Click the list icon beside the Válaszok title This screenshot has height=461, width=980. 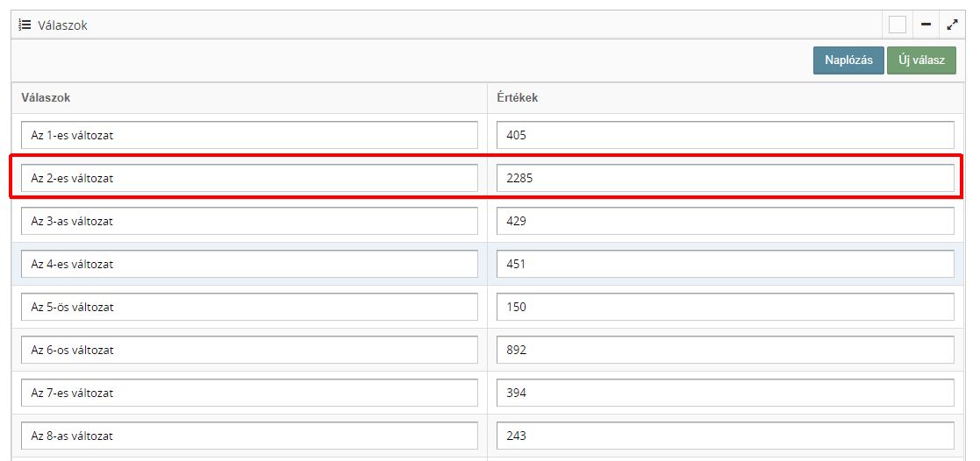tap(25, 25)
